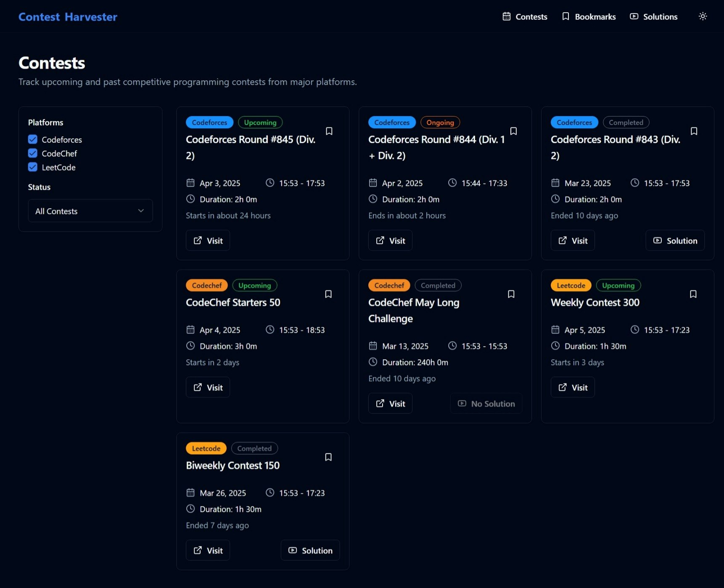Click Codeforces badge on Round #844 card
The width and height of the screenshot is (724, 588).
tap(392, 122)
